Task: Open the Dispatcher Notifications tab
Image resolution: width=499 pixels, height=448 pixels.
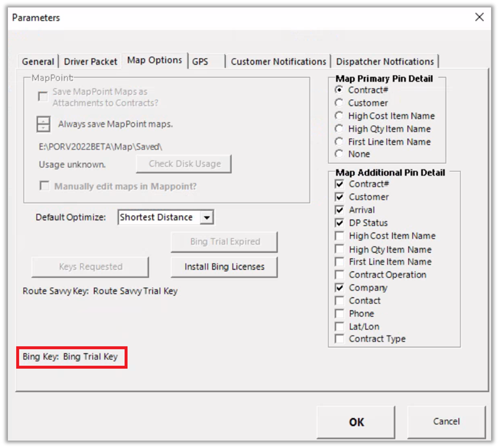Action: coord(385,62)
